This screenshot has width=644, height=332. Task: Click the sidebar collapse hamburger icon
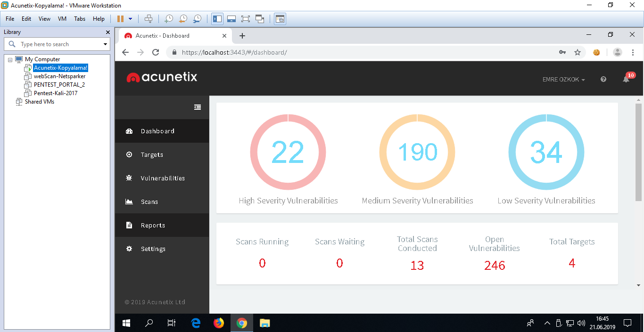click(198, 107)
